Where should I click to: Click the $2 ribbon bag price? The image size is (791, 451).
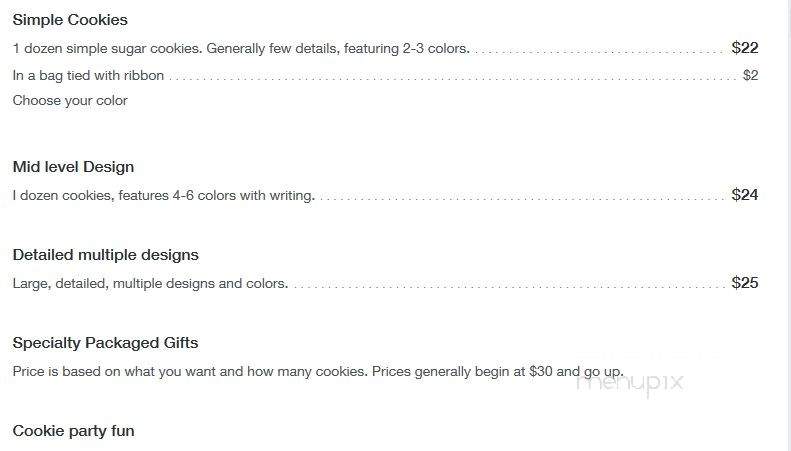point(750,75)
